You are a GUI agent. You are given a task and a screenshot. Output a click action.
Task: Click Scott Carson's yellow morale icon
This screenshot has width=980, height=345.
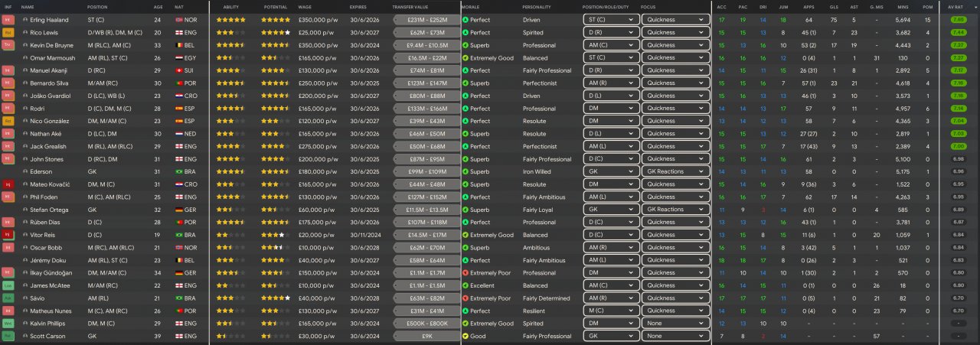(x=465, y=336)
